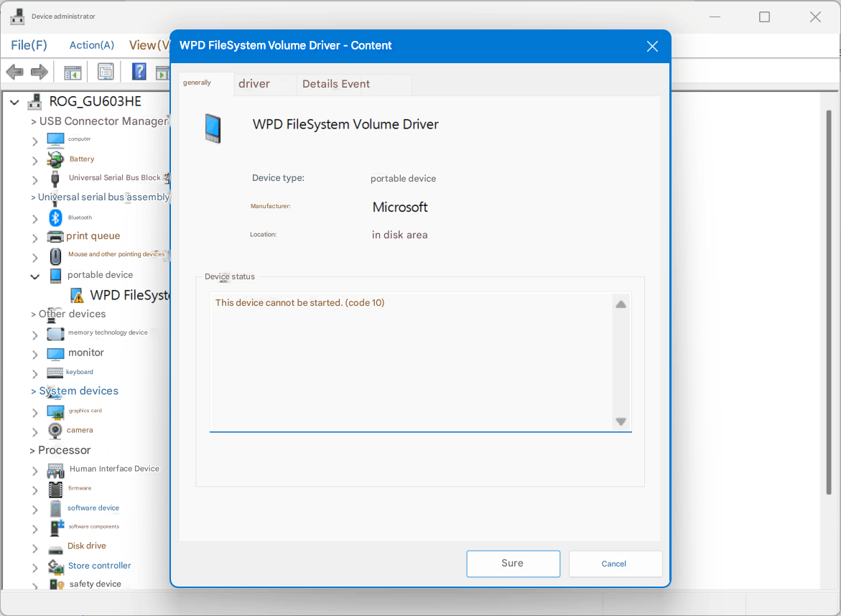Open the Action menu
841x616 pixels.
91,45
